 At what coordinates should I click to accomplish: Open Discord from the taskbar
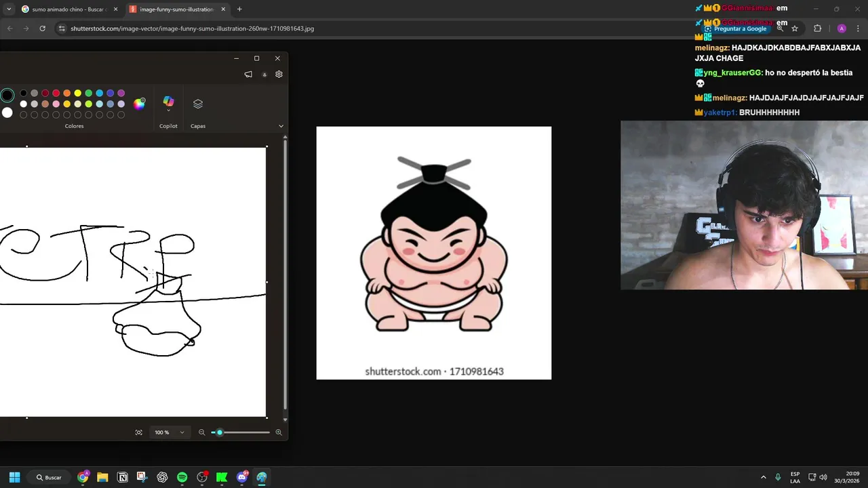(x=242, y=477)
